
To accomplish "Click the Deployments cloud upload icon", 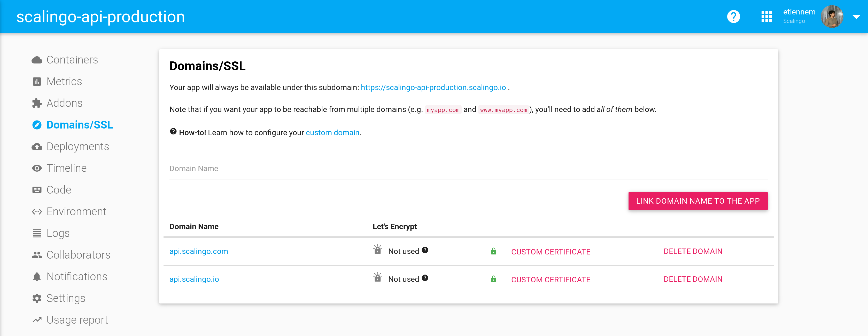I will coord(37,147).
